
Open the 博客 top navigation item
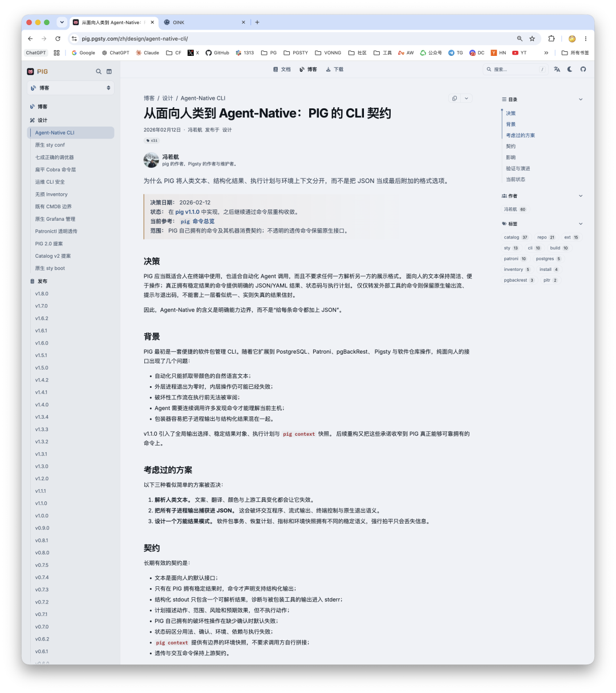[308, 69]
